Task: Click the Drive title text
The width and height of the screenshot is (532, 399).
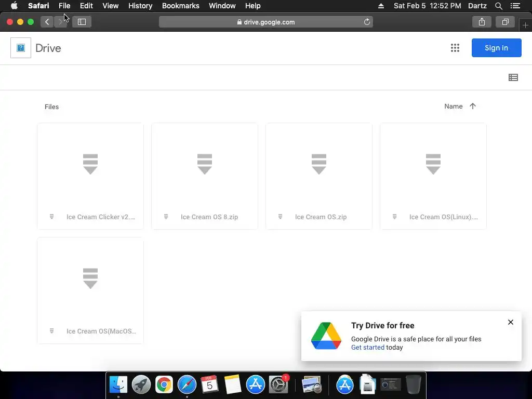Action: tap(48, 48)
